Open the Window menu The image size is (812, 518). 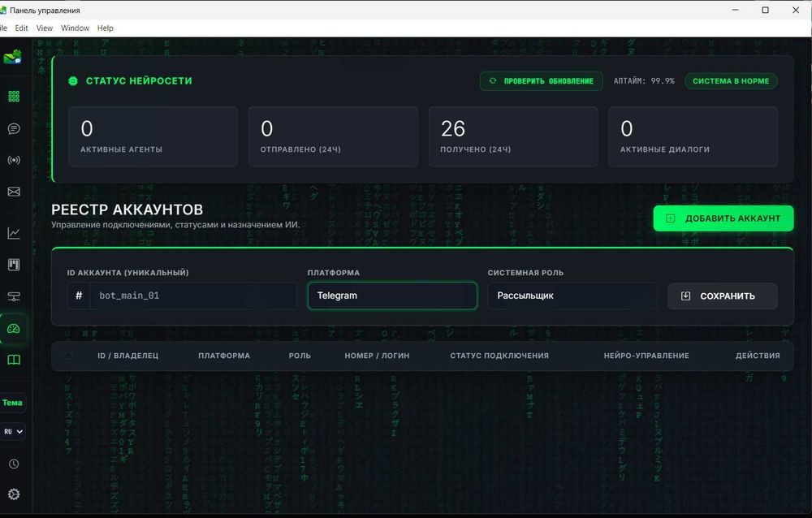pos(75,28)
